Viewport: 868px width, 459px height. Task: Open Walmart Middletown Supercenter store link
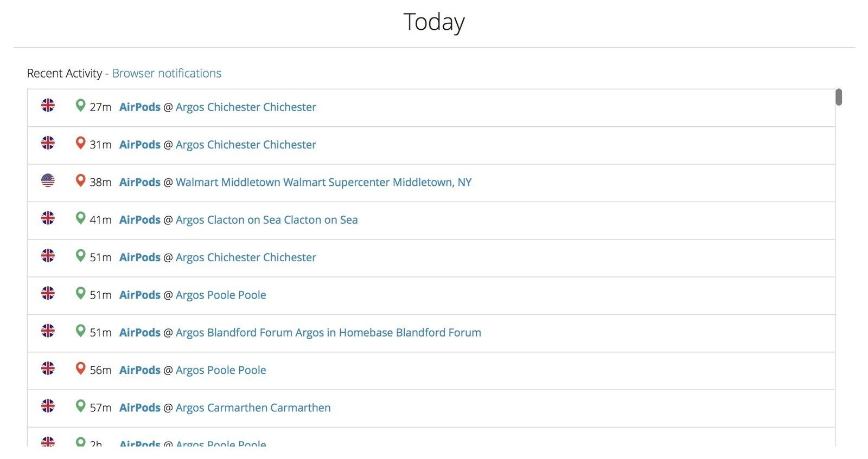pos(323,183)
